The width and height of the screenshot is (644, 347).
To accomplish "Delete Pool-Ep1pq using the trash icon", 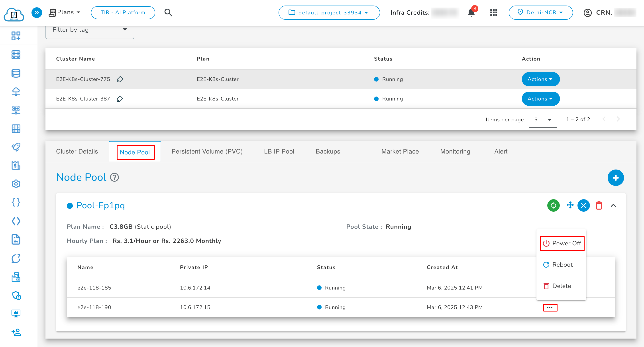I will click(599, 205).
